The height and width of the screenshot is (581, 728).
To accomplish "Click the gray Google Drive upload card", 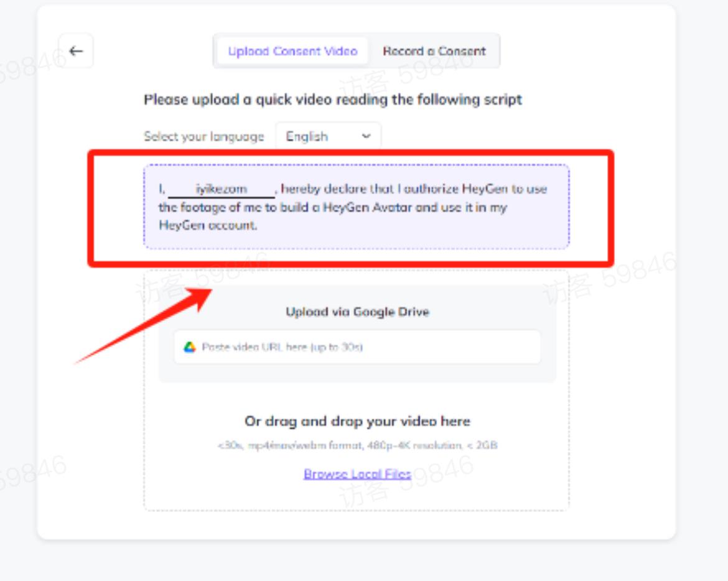I will (x=357, y=374).
